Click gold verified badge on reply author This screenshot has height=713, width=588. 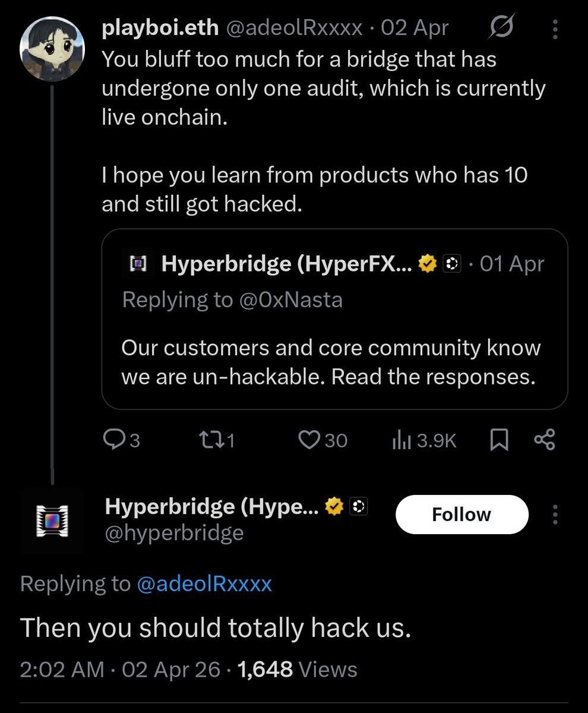coord(335,507)
